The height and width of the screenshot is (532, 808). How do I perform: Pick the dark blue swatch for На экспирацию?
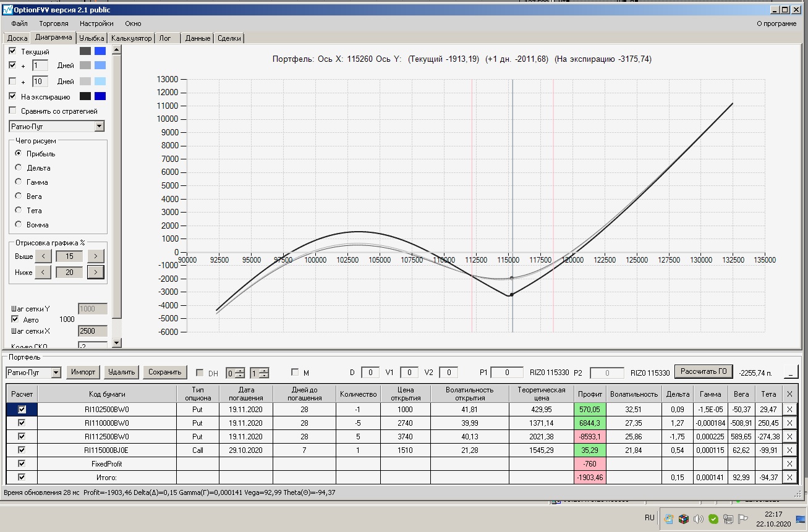pyautogui.click(x=100, y=96)
